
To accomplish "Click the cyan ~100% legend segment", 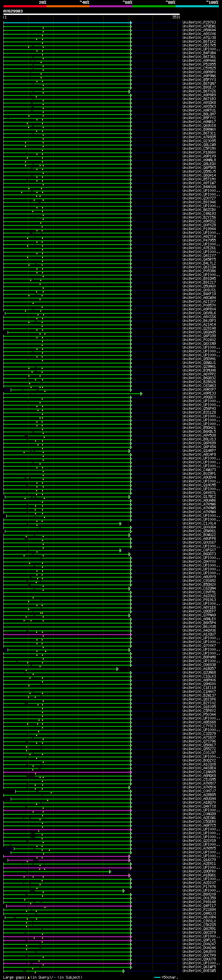I will coord(197,6).
